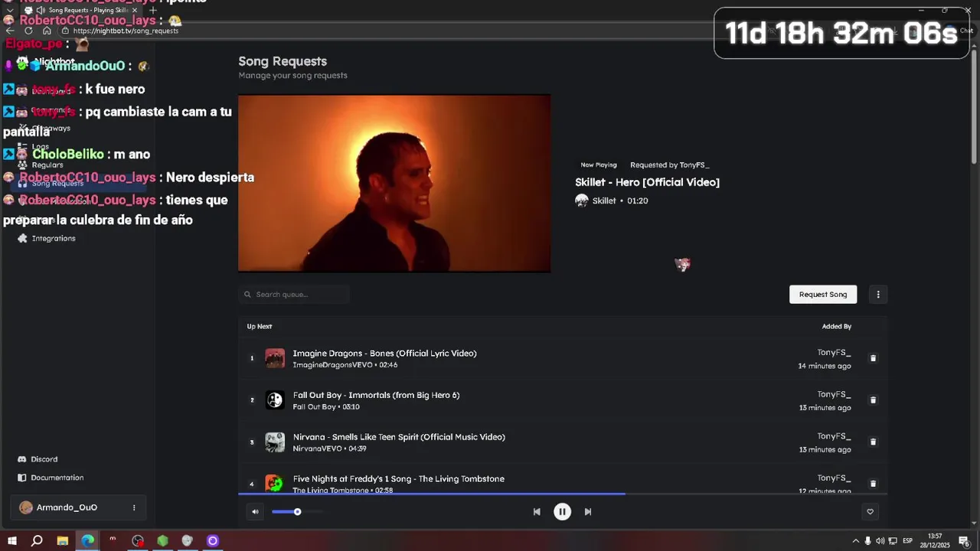Click Imagine Dragons song thumbnail
The width and height of the screenshot is (980, 551).
click(275, 358)
